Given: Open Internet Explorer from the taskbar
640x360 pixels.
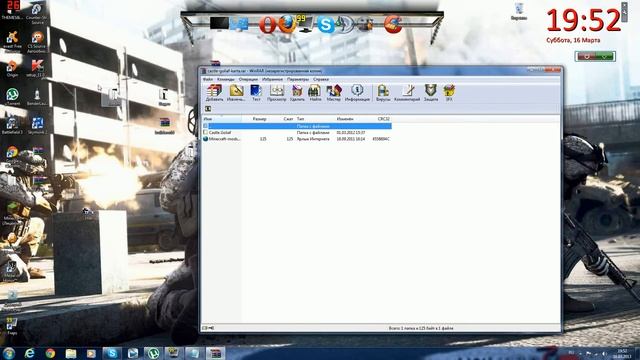Looking at the screenshot, I should tap(29, 353).
